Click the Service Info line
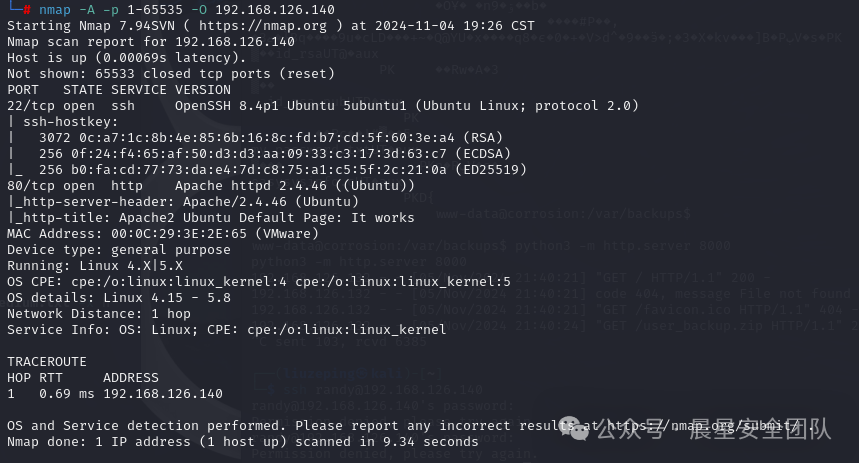 pos(226,330)
